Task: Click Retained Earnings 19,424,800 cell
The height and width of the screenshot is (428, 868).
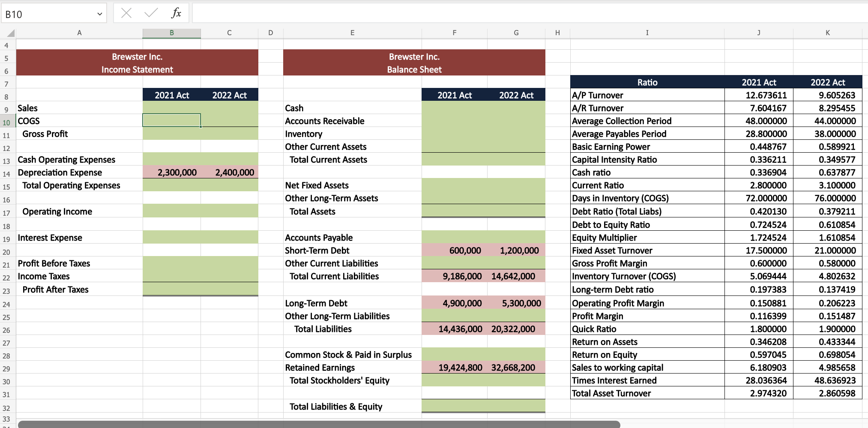Action: [454, 368]
